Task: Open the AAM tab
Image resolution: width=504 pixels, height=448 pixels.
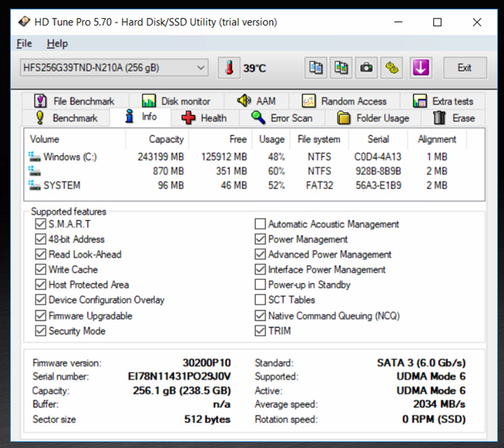Action: (257, 101)
